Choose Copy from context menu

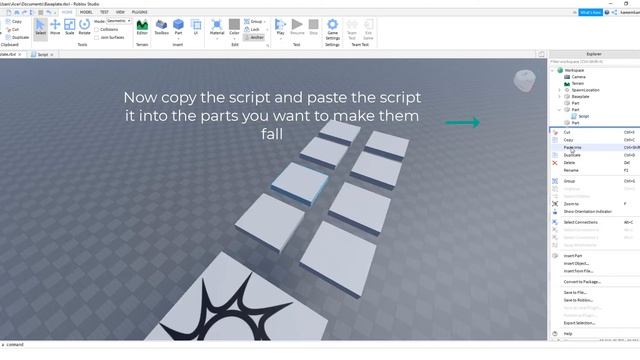pos(595,140)
